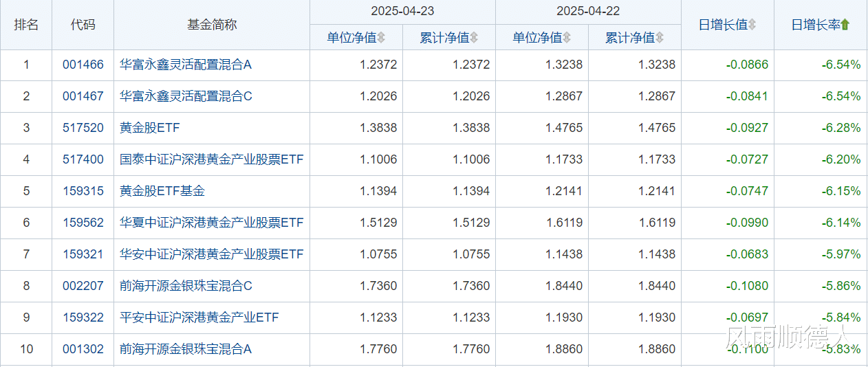Screen dimensions: 868x367
Task: Select 日增长值 value -0.0866
Action: 747,65
